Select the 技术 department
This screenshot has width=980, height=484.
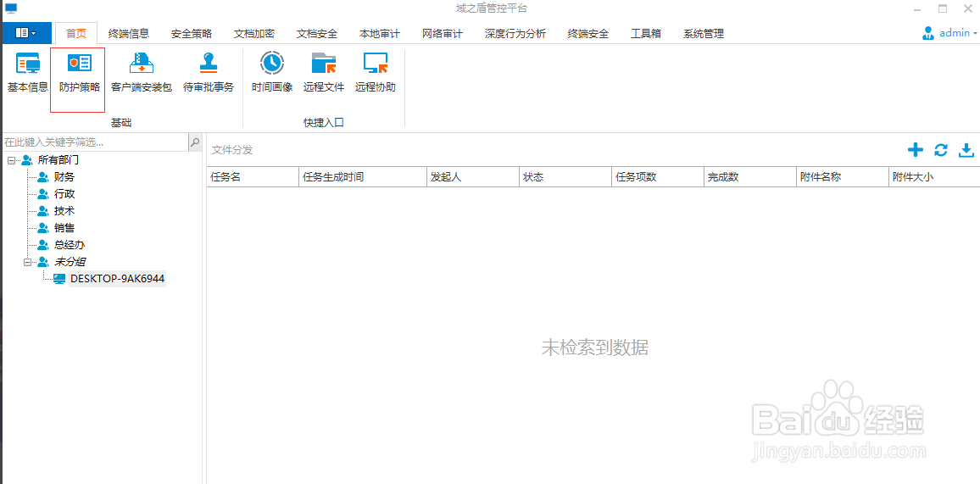click(x=64, y=211)
